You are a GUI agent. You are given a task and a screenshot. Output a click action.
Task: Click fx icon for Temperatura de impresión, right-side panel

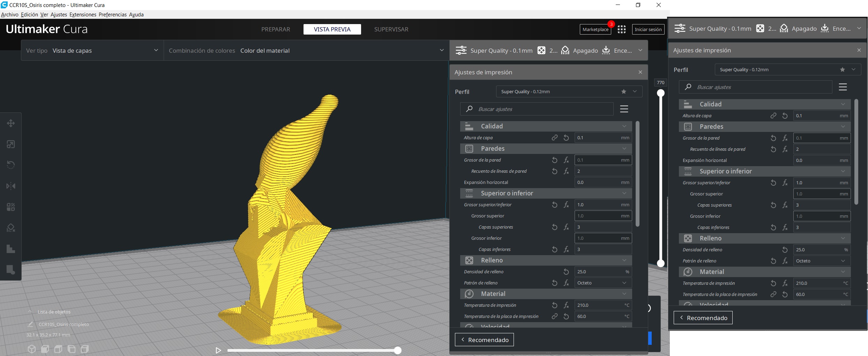785,283
